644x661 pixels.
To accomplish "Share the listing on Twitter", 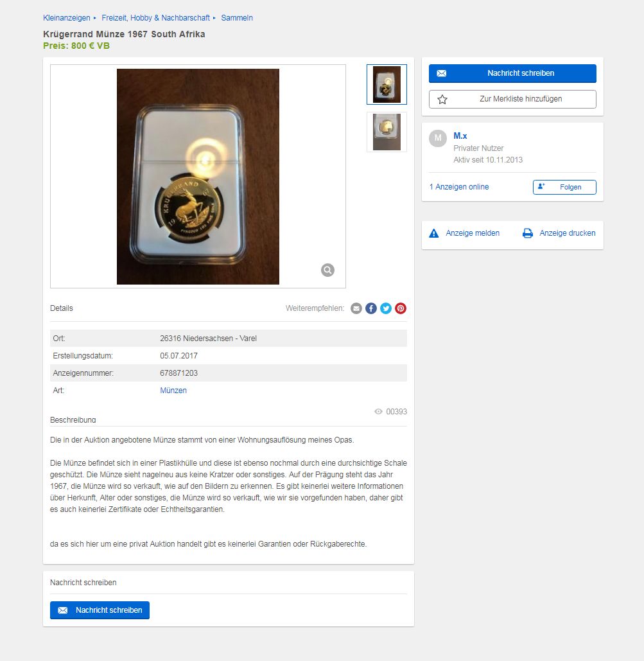I will 386,308.
